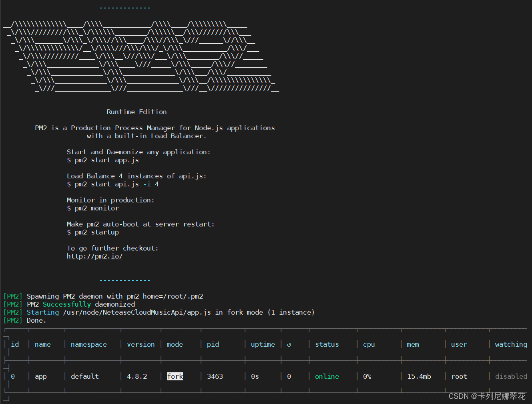
Task: Select the highlighted 'fork' mode cell
Action: coord(175,376)
